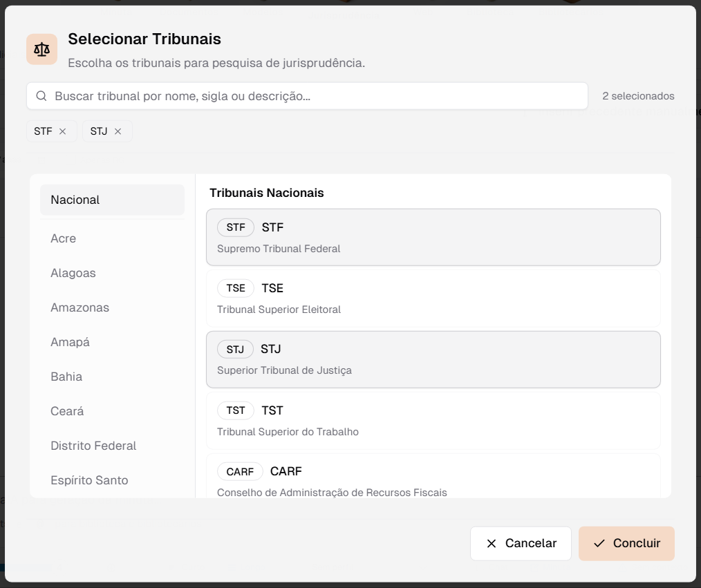Select the CARF tribunal option
Image resolution: width=701 pixels, height=588 pixels.
pos(433,480)
